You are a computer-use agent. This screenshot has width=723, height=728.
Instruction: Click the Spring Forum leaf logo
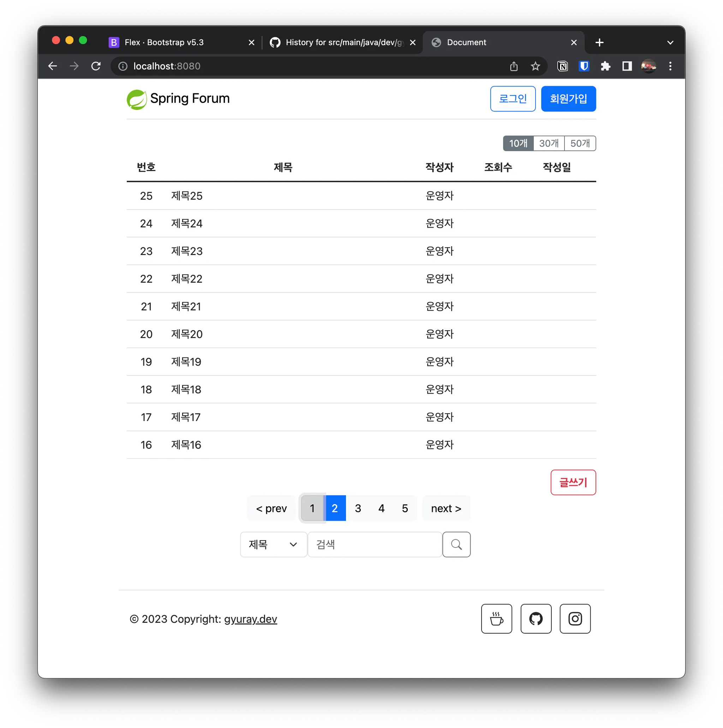(136, 100)
